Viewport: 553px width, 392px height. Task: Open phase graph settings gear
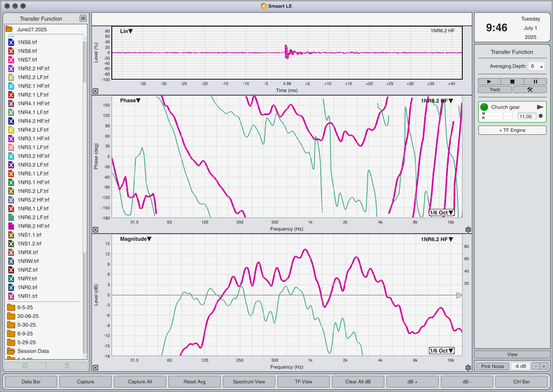(468, 229)
